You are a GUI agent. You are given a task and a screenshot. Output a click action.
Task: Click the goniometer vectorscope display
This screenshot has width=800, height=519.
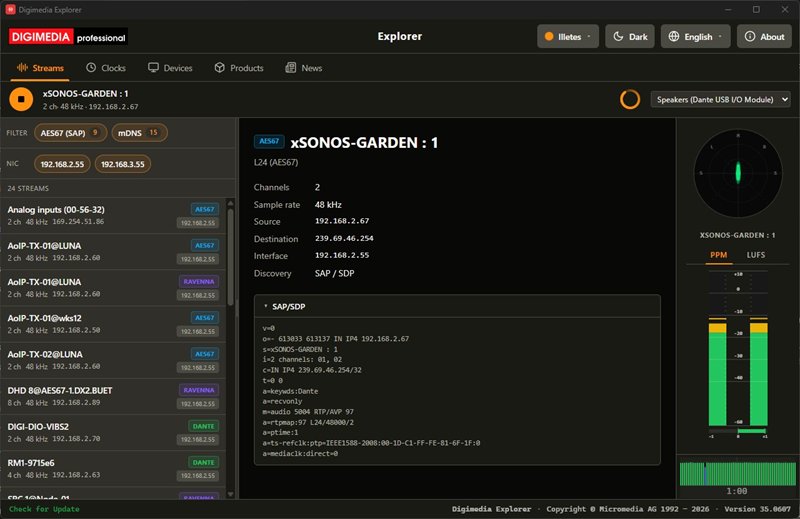click(738, 173)
